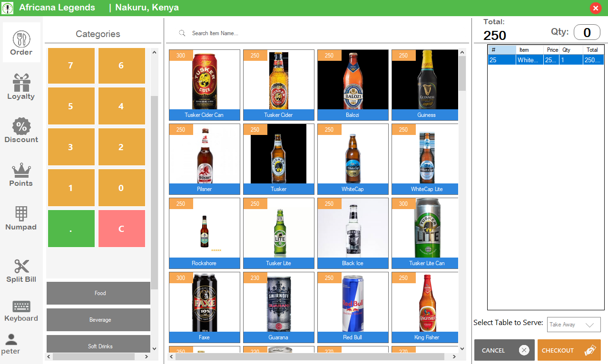Image resolution: width=608 pixels, height=364 pixels.
Task: Click the peter user profile
Action: (10, 345)
